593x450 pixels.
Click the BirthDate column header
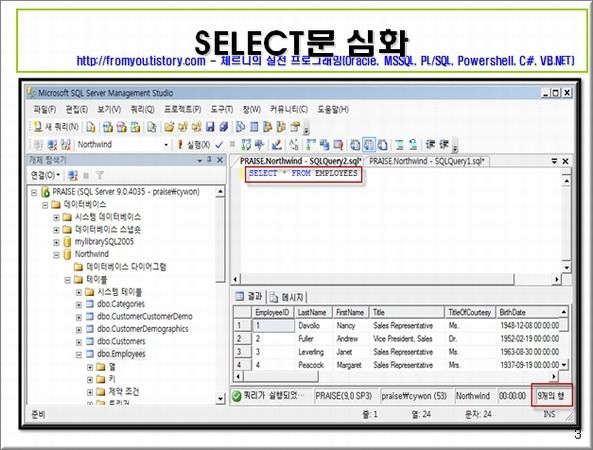pos(528,312)
